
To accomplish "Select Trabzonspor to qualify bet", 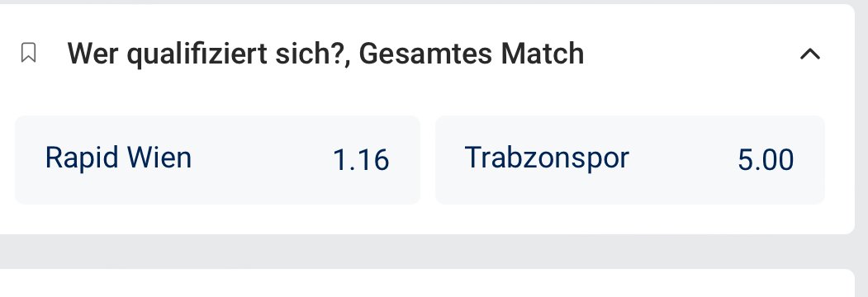I will pos(630,160).
